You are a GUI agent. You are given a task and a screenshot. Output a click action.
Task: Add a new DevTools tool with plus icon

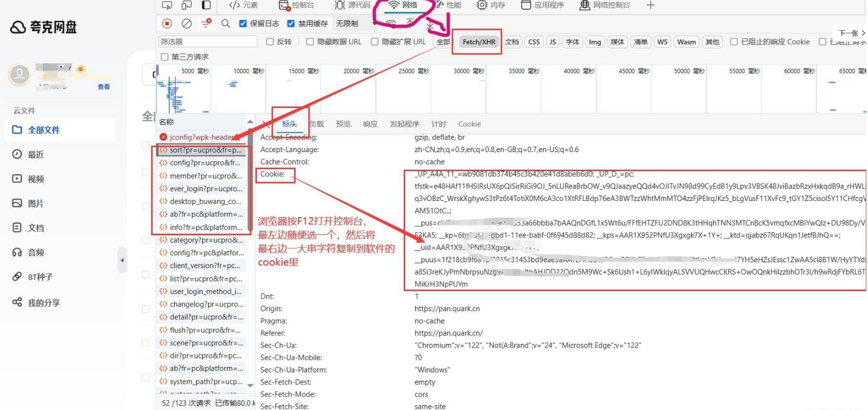(650, 5)
